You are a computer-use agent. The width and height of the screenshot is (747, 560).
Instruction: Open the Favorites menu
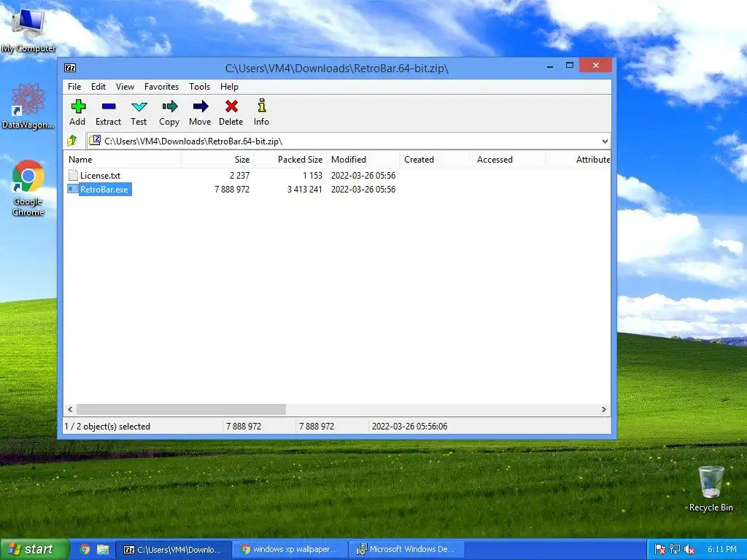(x=161, y=87)
